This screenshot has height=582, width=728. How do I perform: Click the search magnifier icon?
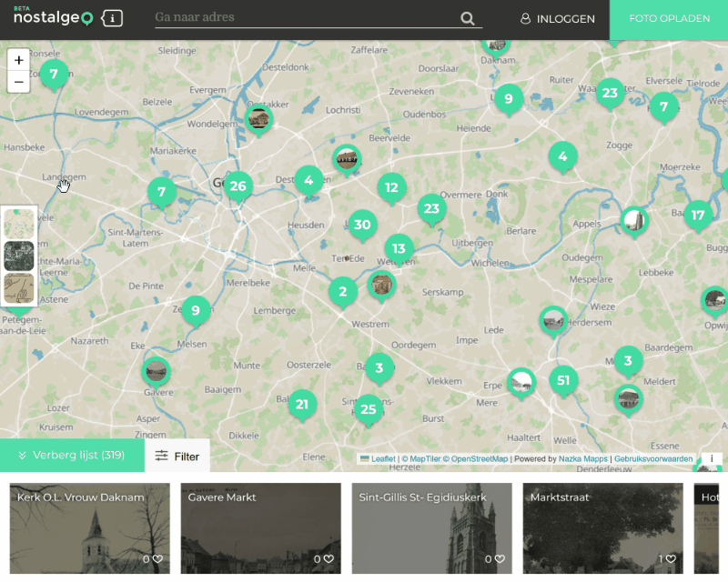(468, 19)
